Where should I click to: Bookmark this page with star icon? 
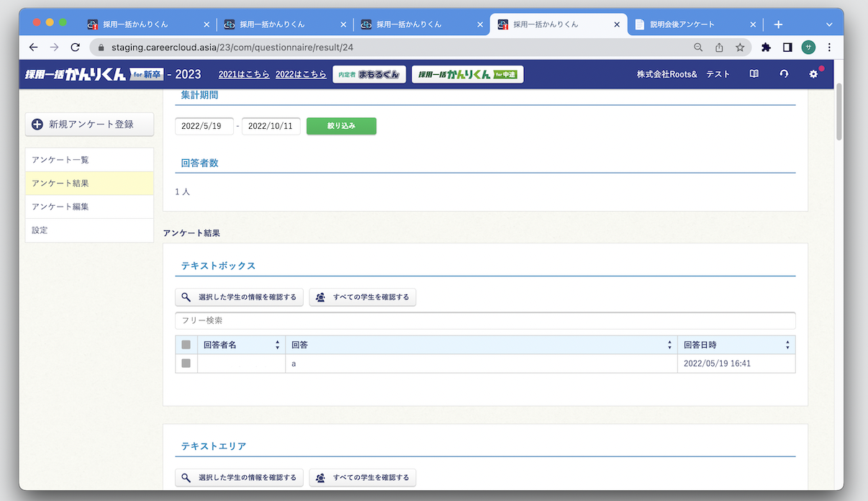point(740,48)
